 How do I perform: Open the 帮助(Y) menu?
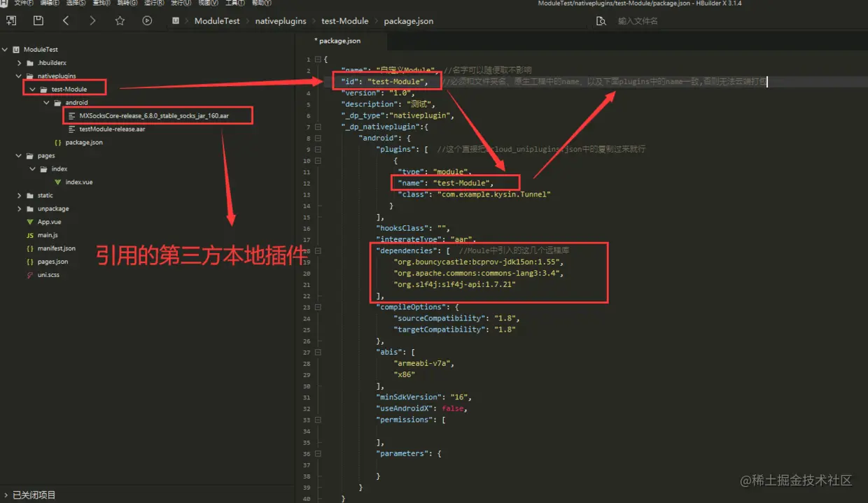(260, 3)
